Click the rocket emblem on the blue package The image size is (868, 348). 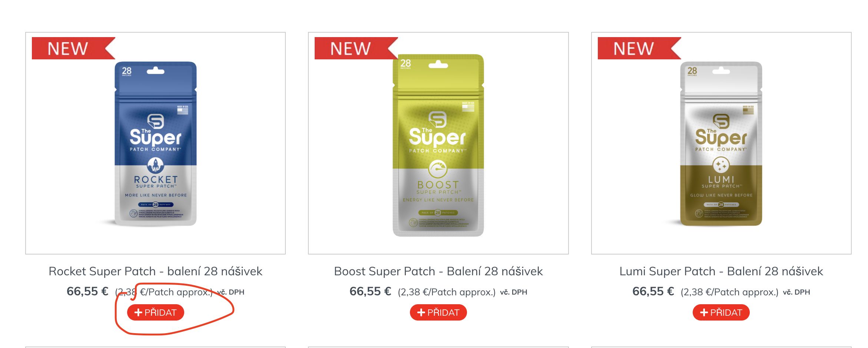[x=156, y=165]
